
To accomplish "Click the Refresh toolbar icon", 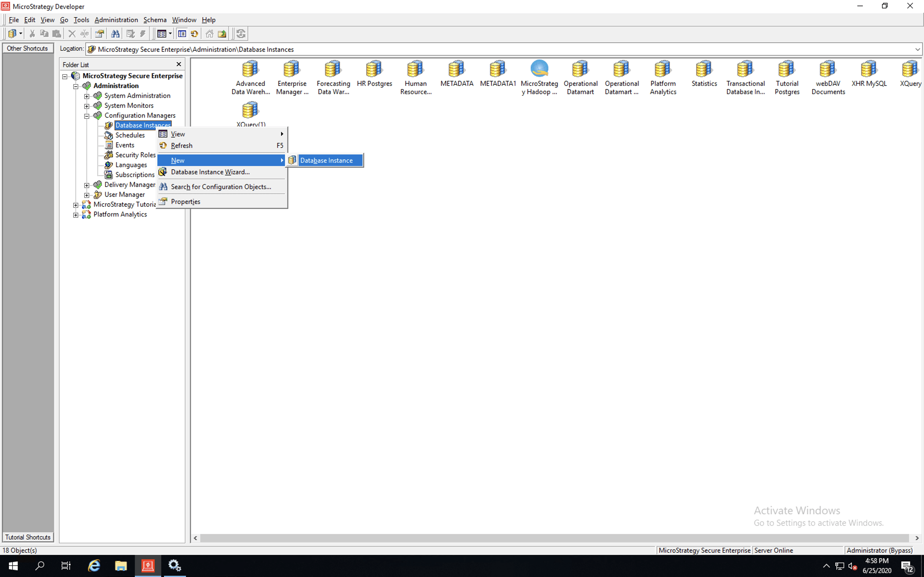I will (194, 34).
